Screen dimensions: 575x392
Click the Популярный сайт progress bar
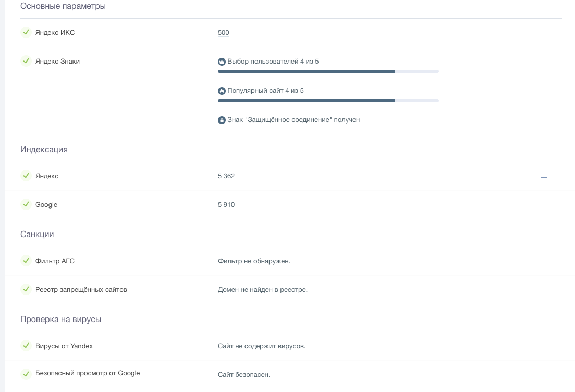click(328, 101)
